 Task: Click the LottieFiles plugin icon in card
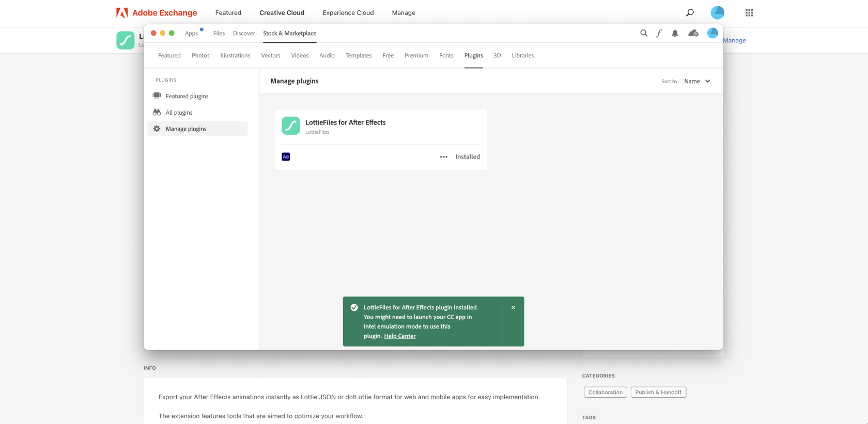click(x=291, y=125)
